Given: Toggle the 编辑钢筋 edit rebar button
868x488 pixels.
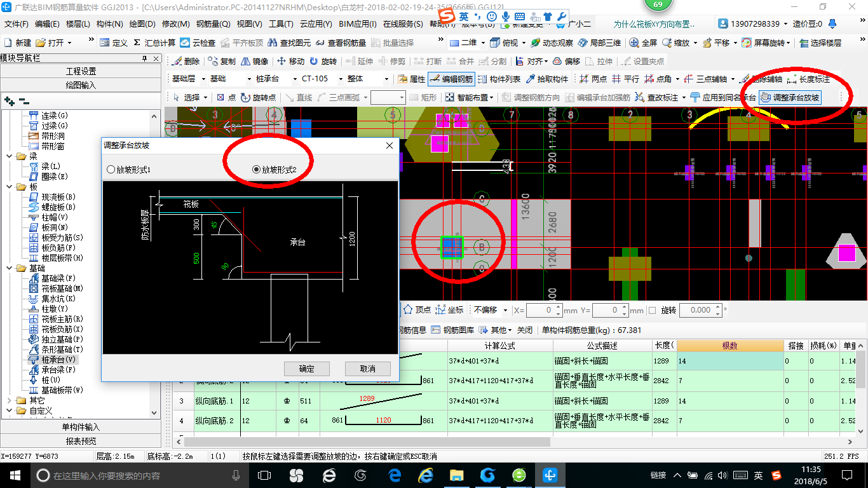Looking at the screenshot, I should pyautogui.click(x=451, y=79).
